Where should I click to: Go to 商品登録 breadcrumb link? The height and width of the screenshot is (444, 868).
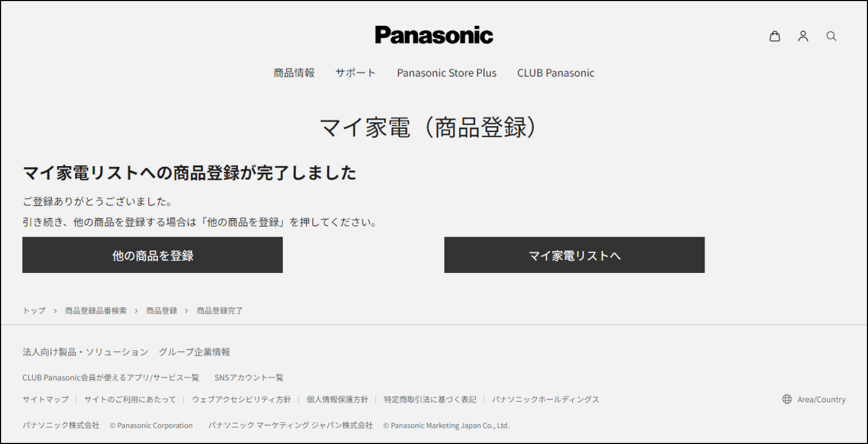tap(162, 310)
